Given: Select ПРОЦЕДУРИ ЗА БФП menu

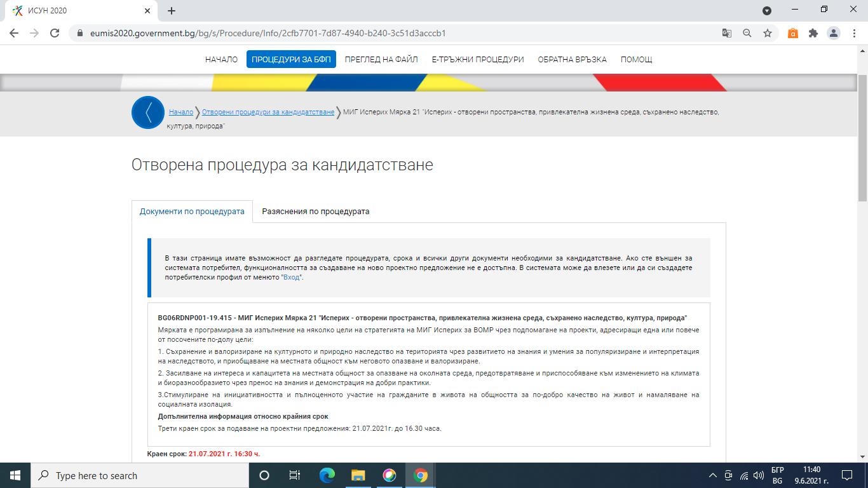Looking at the screenshot, I should (x=291, y=59).
